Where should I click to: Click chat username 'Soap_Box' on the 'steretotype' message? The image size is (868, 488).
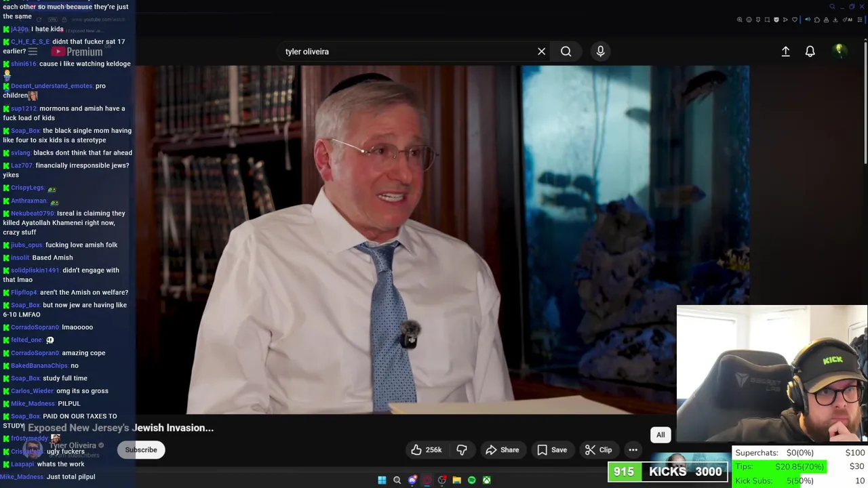(x=26, y=131)
